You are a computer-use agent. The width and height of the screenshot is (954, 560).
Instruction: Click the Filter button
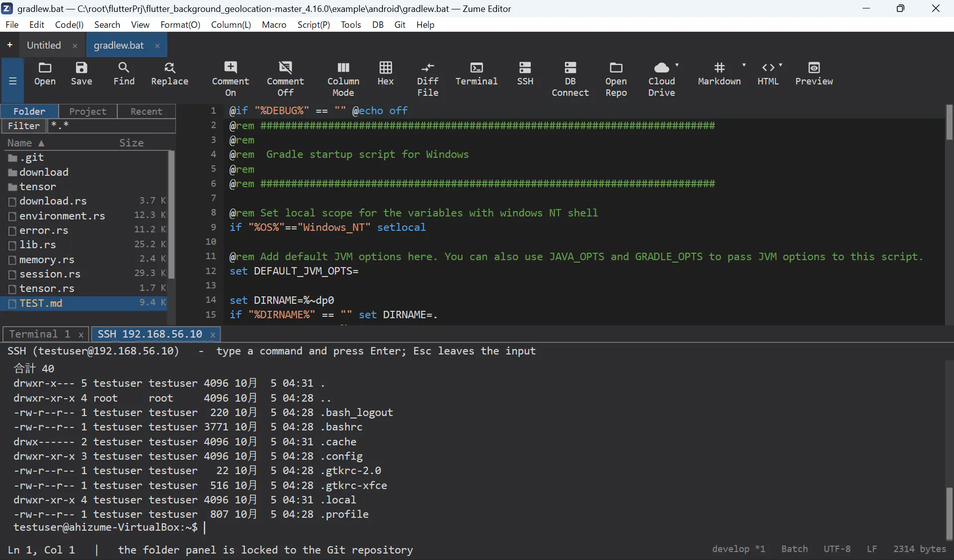click(24, 126)
